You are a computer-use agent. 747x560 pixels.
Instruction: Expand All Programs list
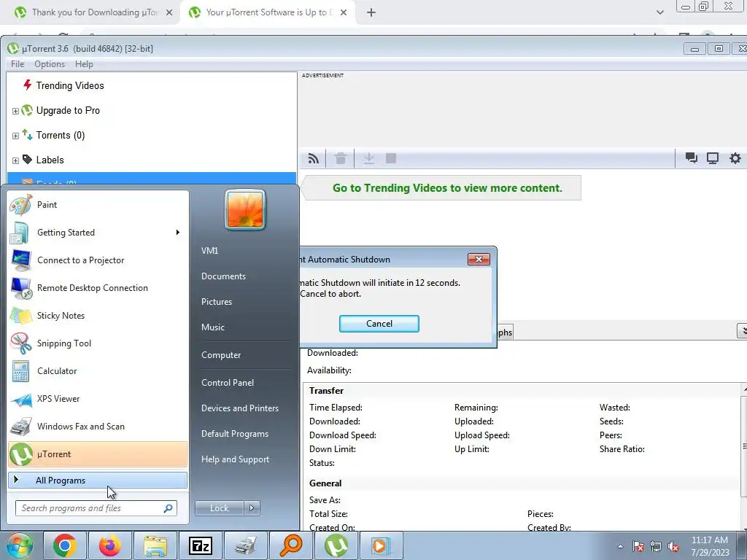point(98,480)
